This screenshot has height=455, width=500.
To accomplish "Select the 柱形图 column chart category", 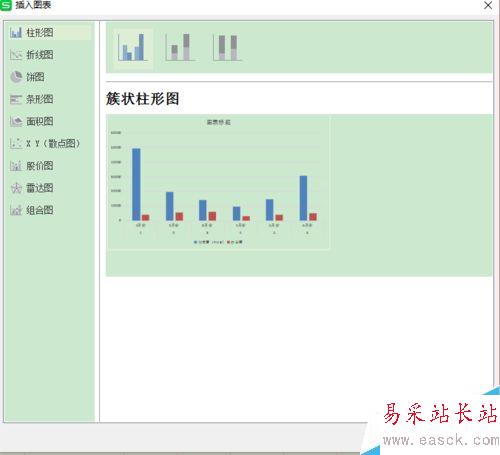I will [x=49, y=33].
